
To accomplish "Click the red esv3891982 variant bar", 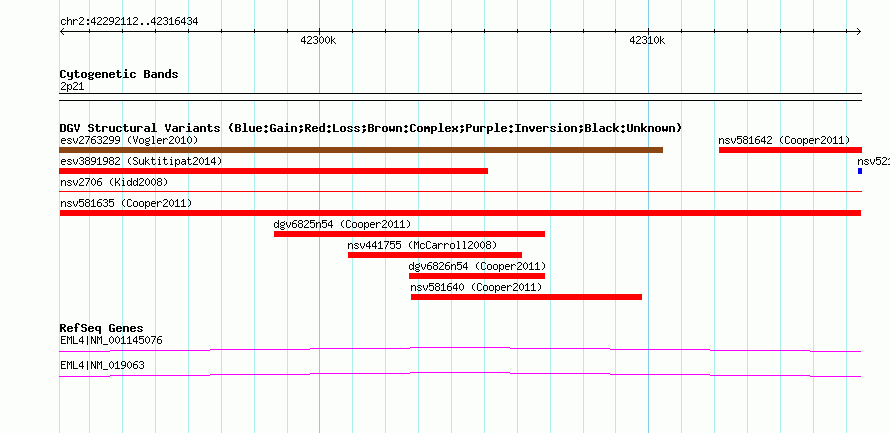I will 273,171.
